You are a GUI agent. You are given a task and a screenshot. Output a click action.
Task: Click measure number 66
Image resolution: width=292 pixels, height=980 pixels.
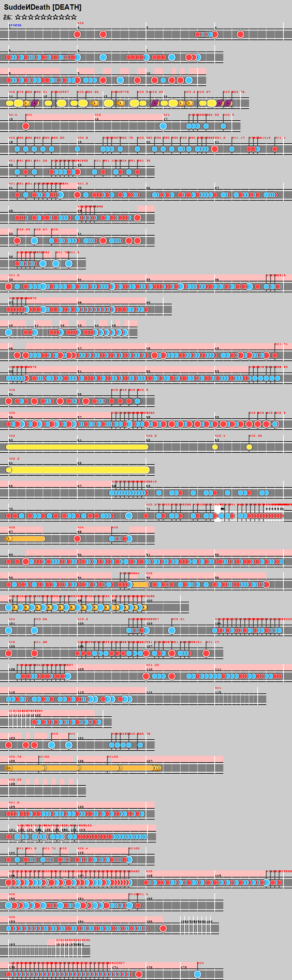click(x=11, y=486)
